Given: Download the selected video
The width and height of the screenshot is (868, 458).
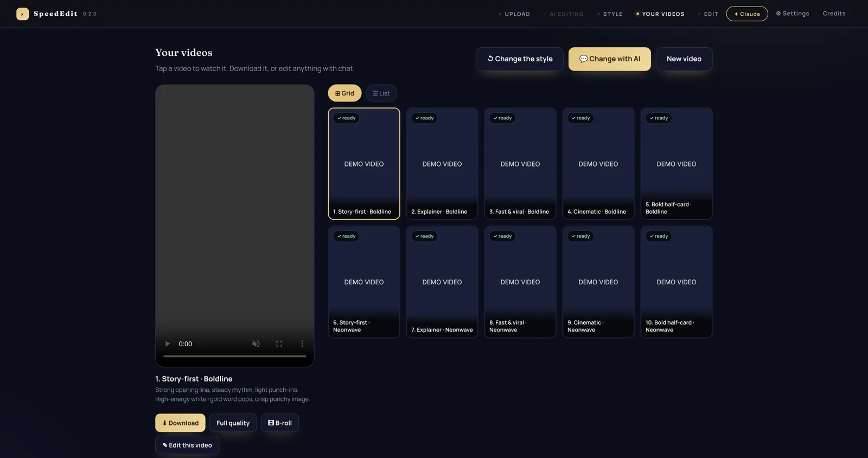Looking at the screenshot, I should click(180, 423).
